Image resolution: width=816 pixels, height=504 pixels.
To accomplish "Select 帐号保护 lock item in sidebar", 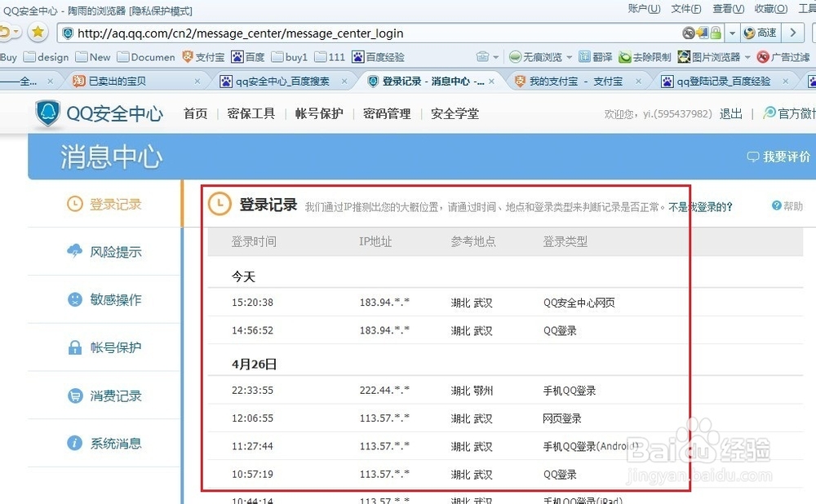I will pyautogui.click(x=104, y=347).
